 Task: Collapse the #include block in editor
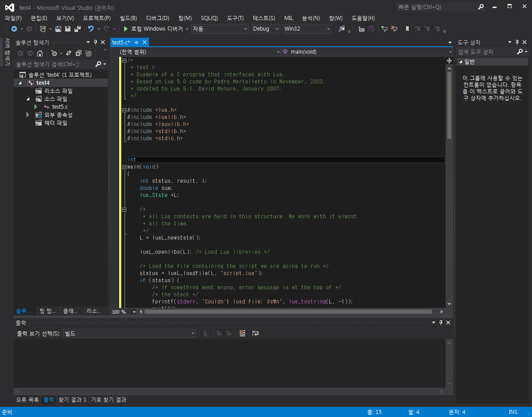125,110
